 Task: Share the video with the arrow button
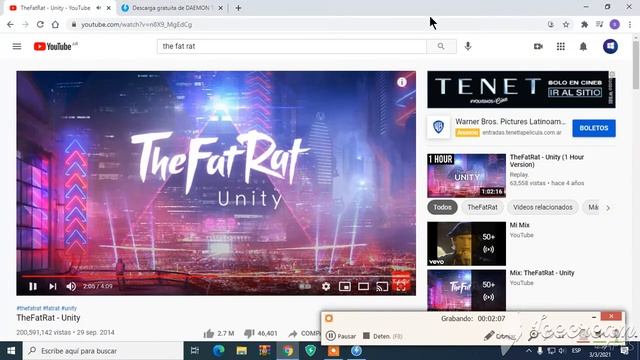pos(293,333)
